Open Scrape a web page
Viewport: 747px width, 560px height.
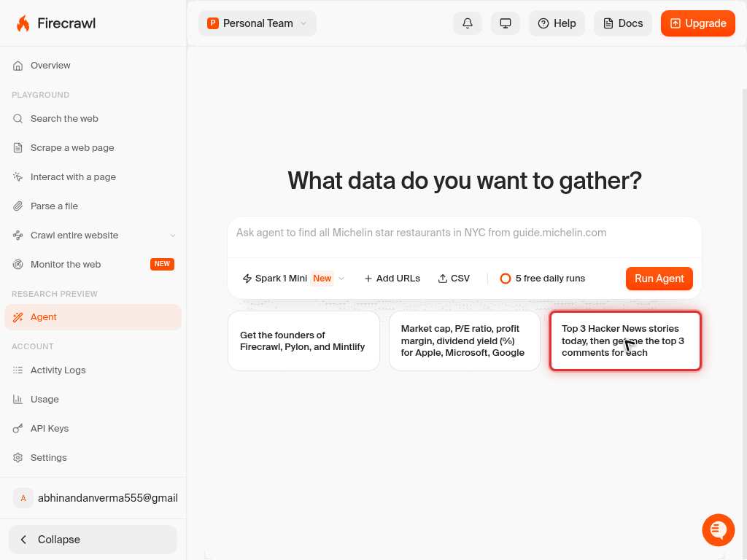click(x=93, y=147)
